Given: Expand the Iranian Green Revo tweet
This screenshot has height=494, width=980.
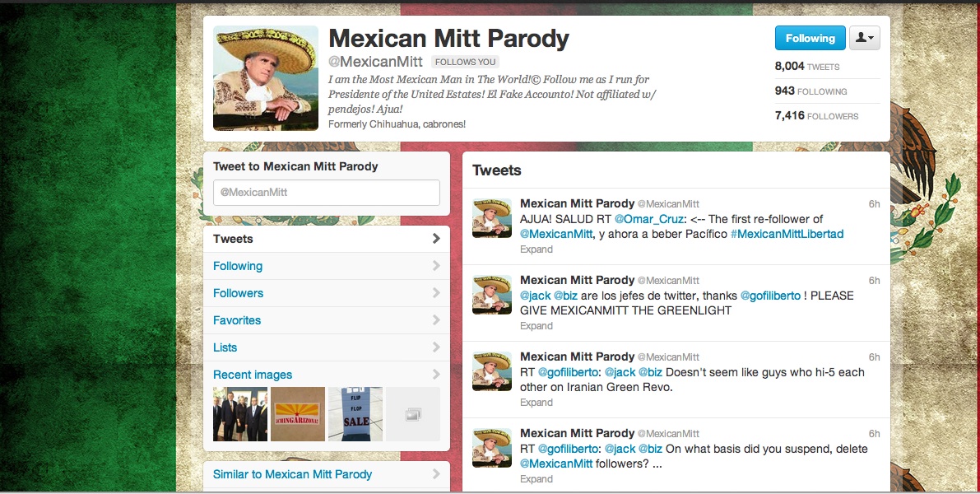Looking at the screenshot, I should point(536,402).
